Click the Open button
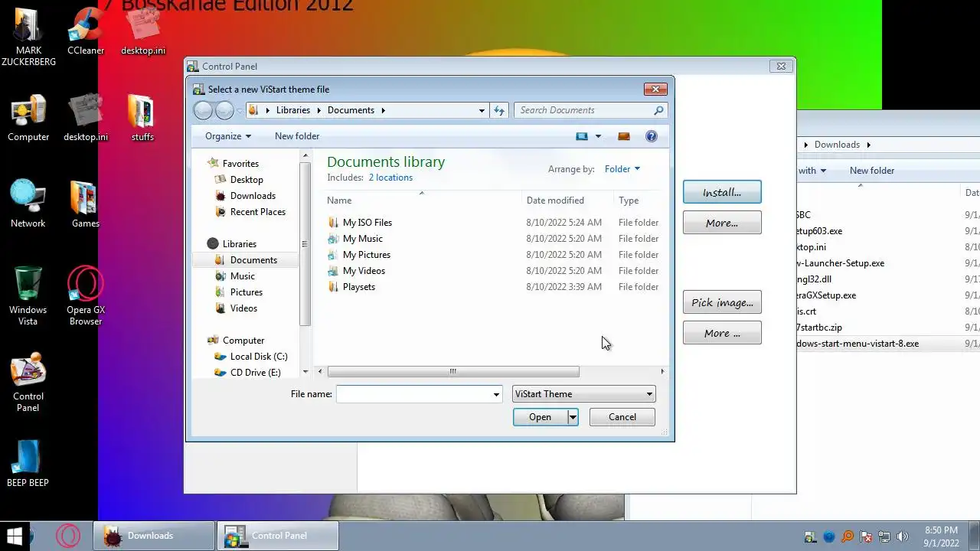 click(x=540, y=417)
